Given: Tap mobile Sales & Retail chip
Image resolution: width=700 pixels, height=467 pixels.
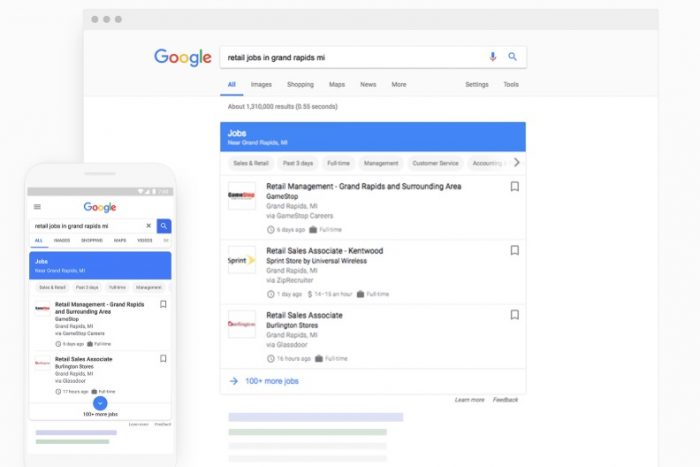Looking at the screenshot, I should click(x=52, y=287).
